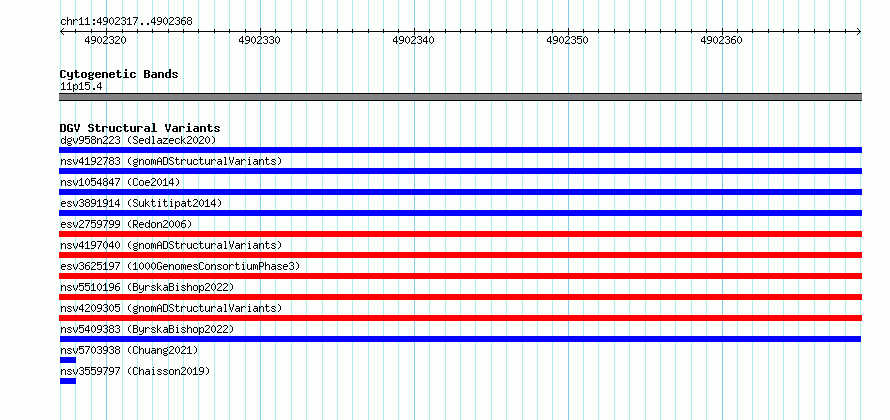Open nsv3559797 (Chaisson2019) variant
The width and height of the screenshot is (890, 420).
tap(135, 371)
